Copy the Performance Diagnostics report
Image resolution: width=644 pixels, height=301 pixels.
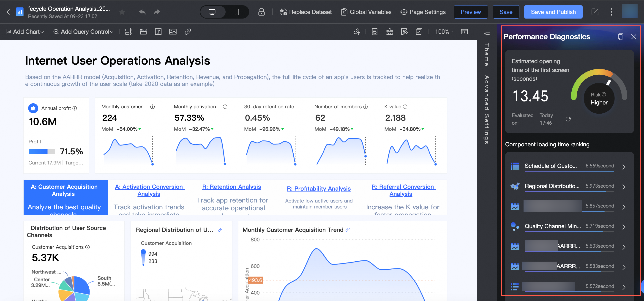click(x=620, y=37)
